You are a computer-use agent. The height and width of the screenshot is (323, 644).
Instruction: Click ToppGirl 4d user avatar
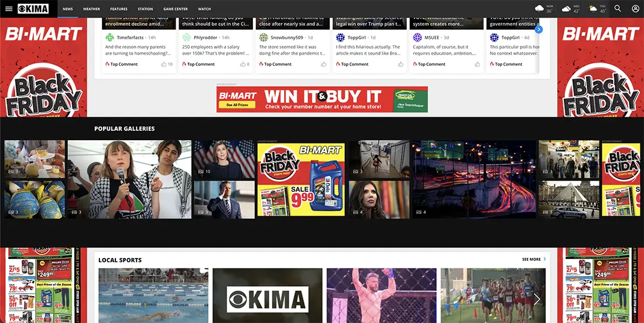[494, 38]
